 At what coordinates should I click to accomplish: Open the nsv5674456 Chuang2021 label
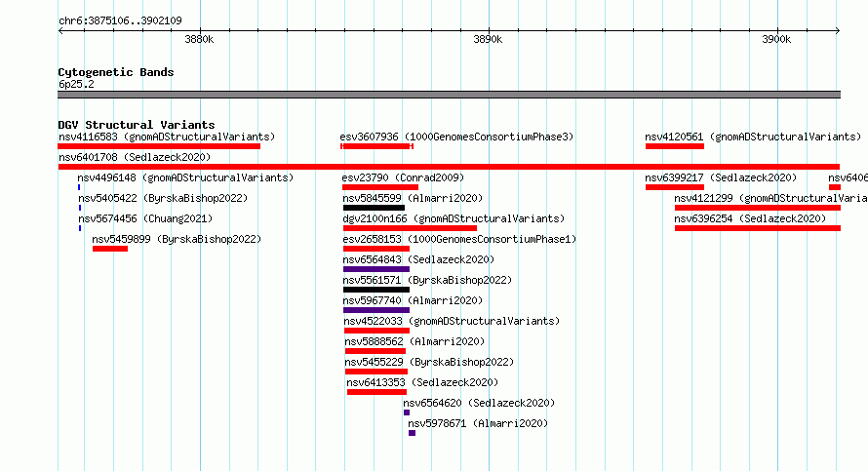(145, 218)
